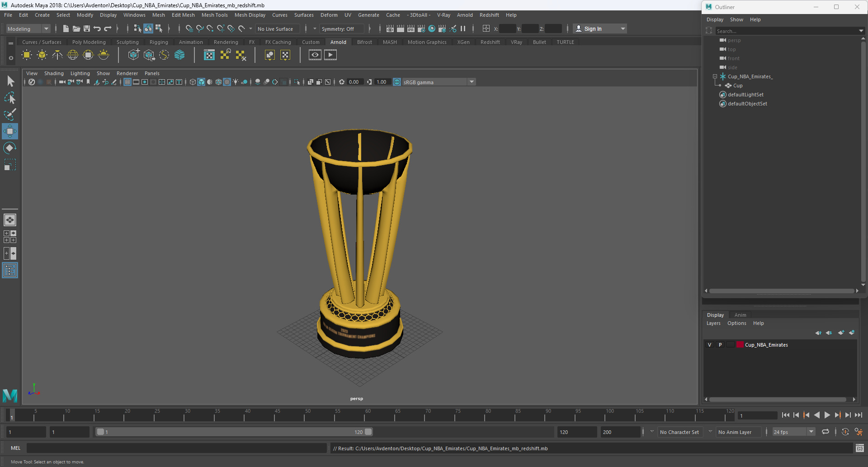Screen dimensions: 868x467
Task: Open the Script Editor icon
Action: point(860,448)
